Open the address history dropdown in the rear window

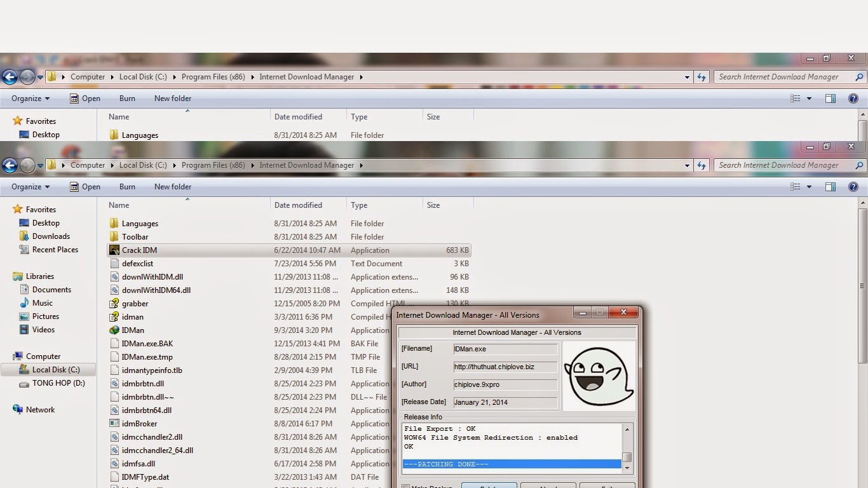click(687, 77)
